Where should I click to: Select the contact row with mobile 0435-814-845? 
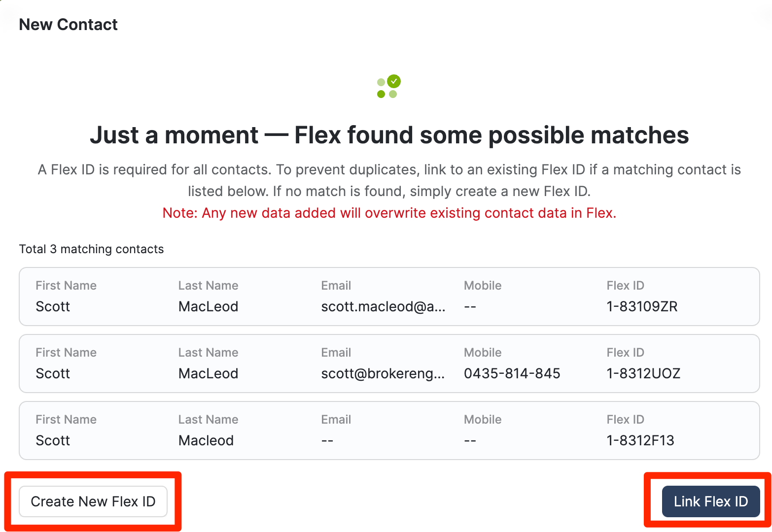click(x=388, y=364)
